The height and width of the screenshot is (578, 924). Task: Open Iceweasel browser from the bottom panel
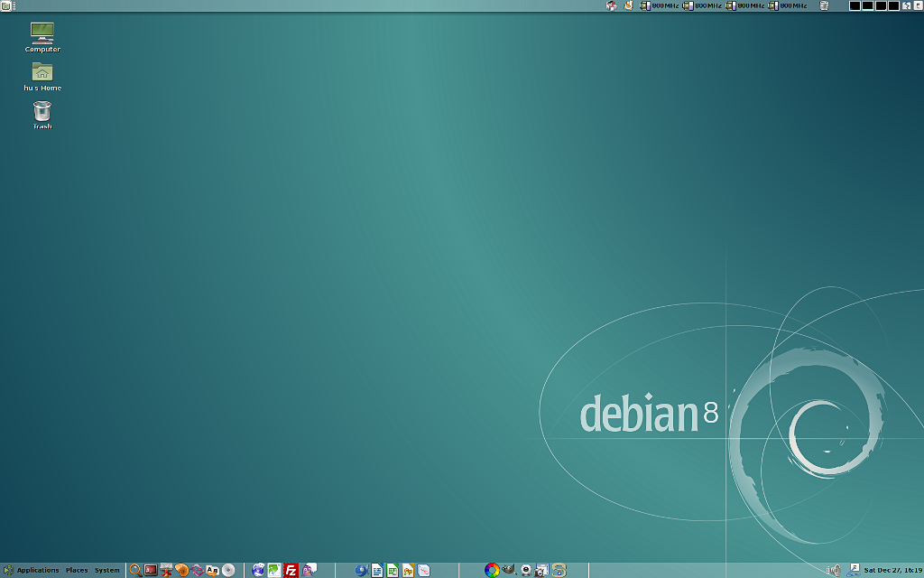(258, 569)
